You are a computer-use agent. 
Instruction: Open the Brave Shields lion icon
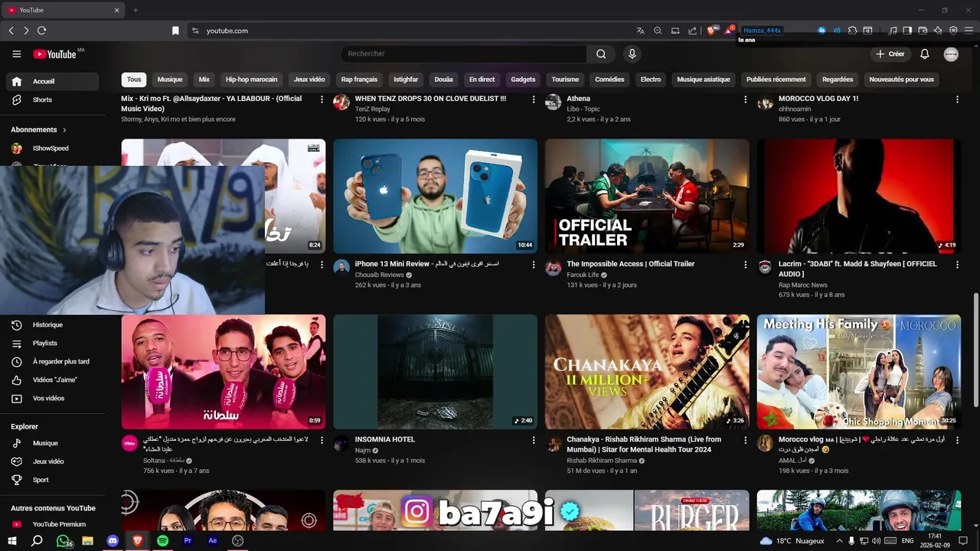(711, 31)
